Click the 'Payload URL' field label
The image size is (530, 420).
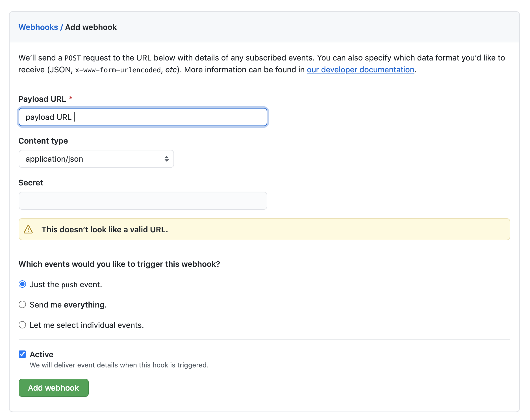pos(42,99)
